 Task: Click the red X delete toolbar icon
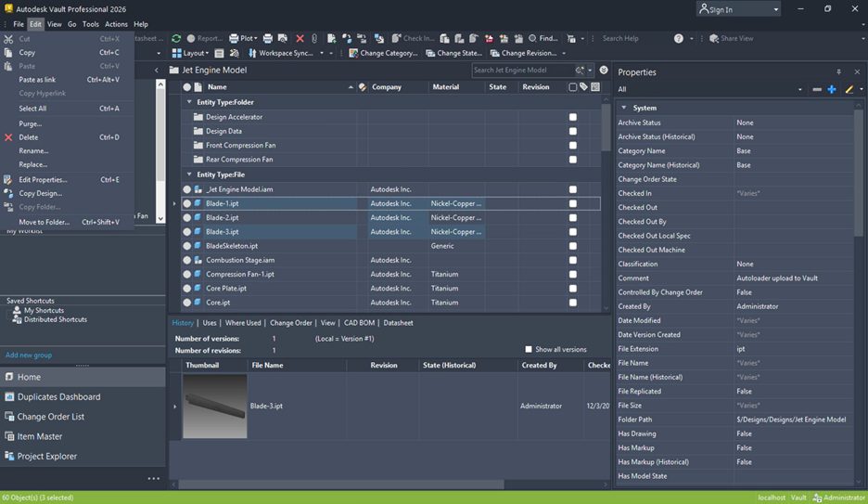tap(300, 38)
